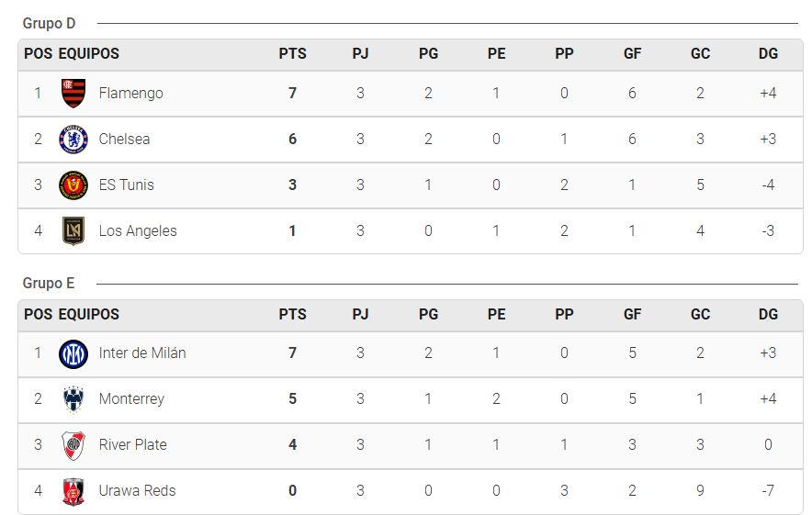This screenshot has height=515, width=812.
Task: Click Inter de Milán's 7 points value
Action: point(293,353)
